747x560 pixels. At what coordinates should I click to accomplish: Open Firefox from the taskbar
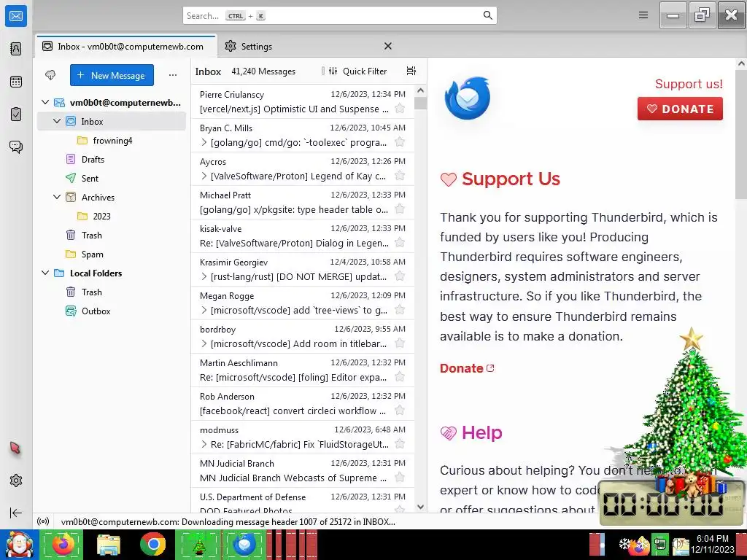[x=63, y=544]
